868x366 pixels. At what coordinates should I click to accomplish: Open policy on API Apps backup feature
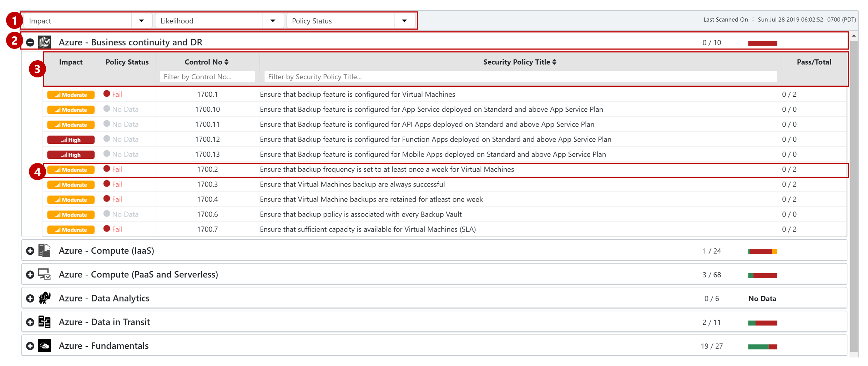click(x=427, y=124)
